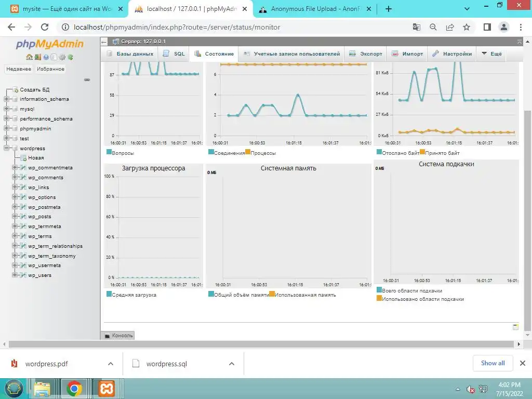The height and width of the screenshot is (399, 532).
Task: Expand the mysql database node
Action: [x=6, y=109]
